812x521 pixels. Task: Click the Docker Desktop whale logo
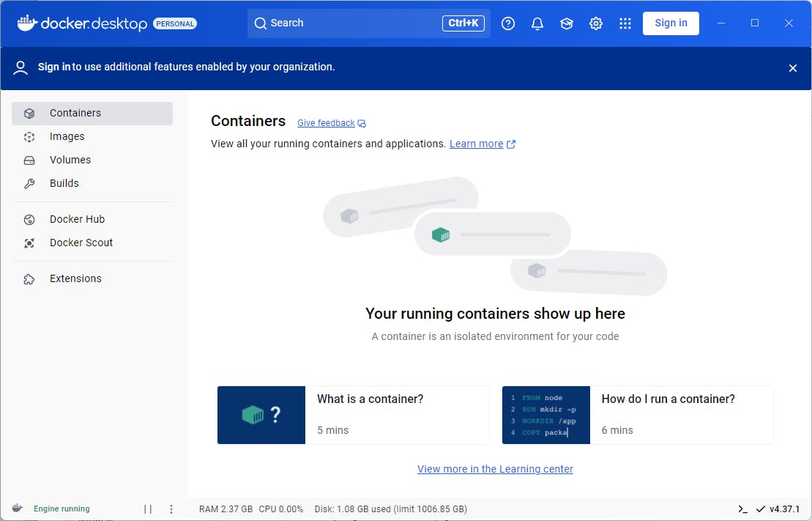point(27,23)
